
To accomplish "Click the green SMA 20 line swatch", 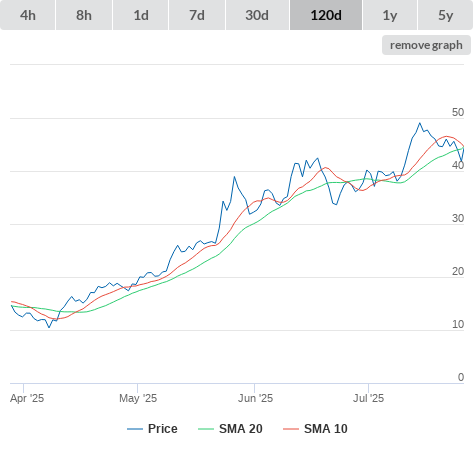I will (x=206, y=429).
